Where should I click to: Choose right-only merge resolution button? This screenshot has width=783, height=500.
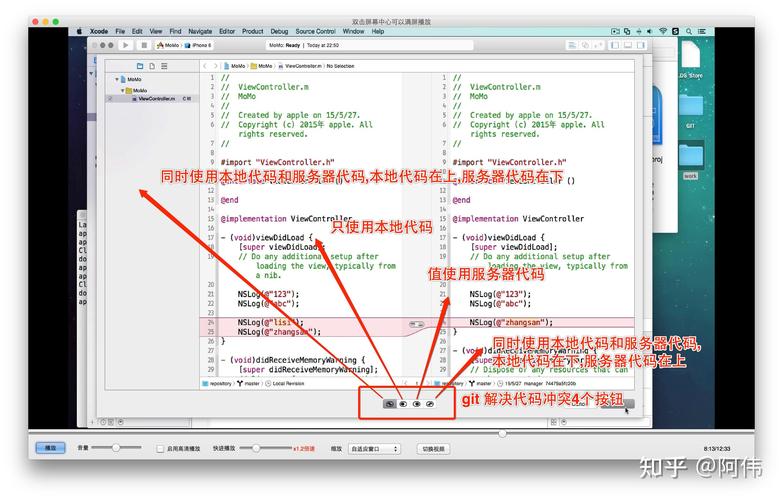pyautogui.click(x=416, y=404)
